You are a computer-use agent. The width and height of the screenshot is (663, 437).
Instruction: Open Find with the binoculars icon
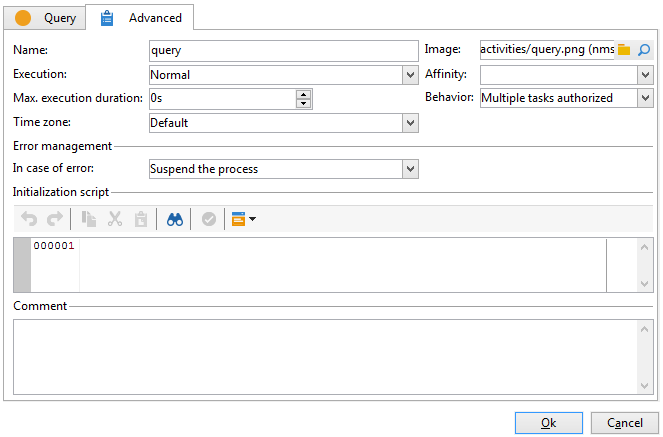click(175, 219)
